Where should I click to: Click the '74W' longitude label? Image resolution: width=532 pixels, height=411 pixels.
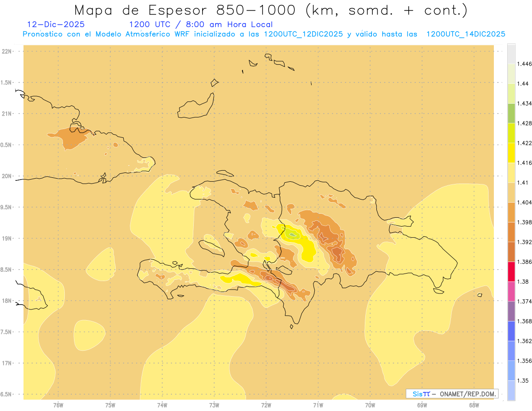point(162,405)
